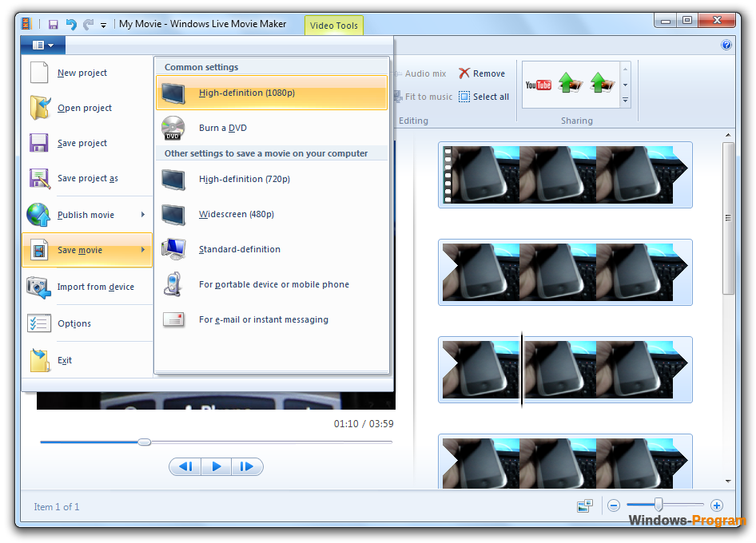
Task: Click the Save icon in quick access toolbar
Action: [53, 24]
